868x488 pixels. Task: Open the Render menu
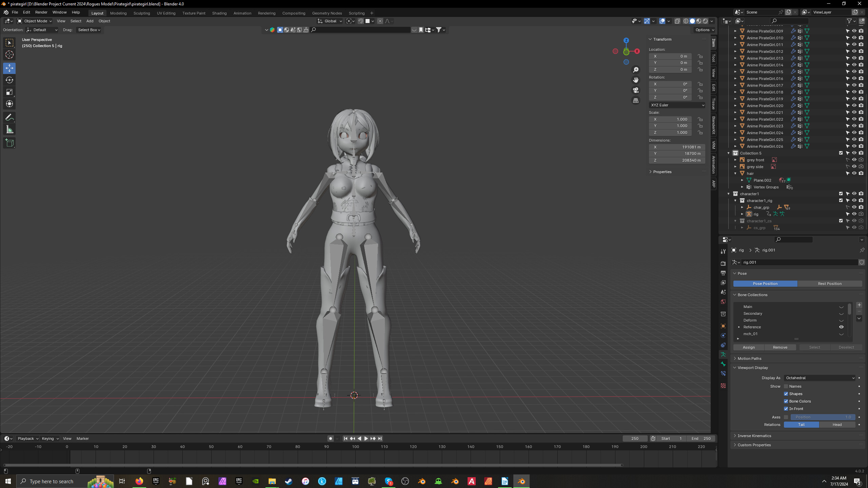41,12
